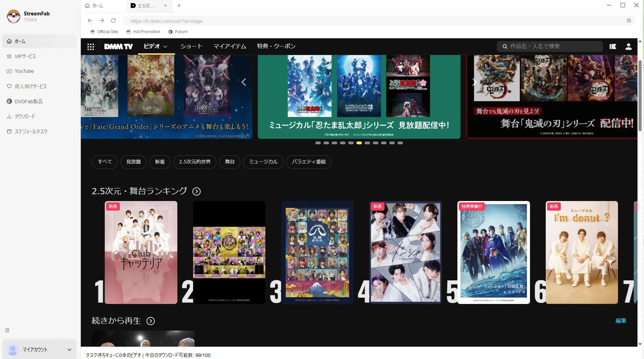Open the 続きから再生 video thumbnail
This screenshot has width=644, height=359.
[x=143, y=338]
